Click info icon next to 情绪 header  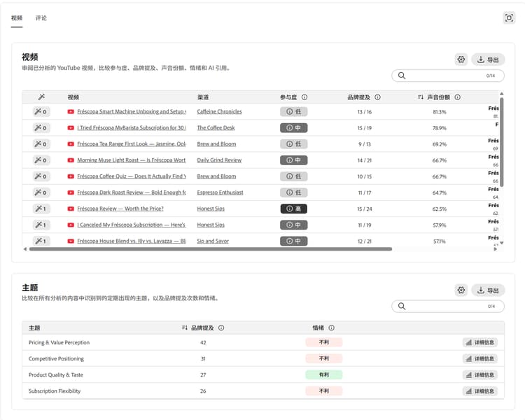pyautogui.click(x=331, y=328)
